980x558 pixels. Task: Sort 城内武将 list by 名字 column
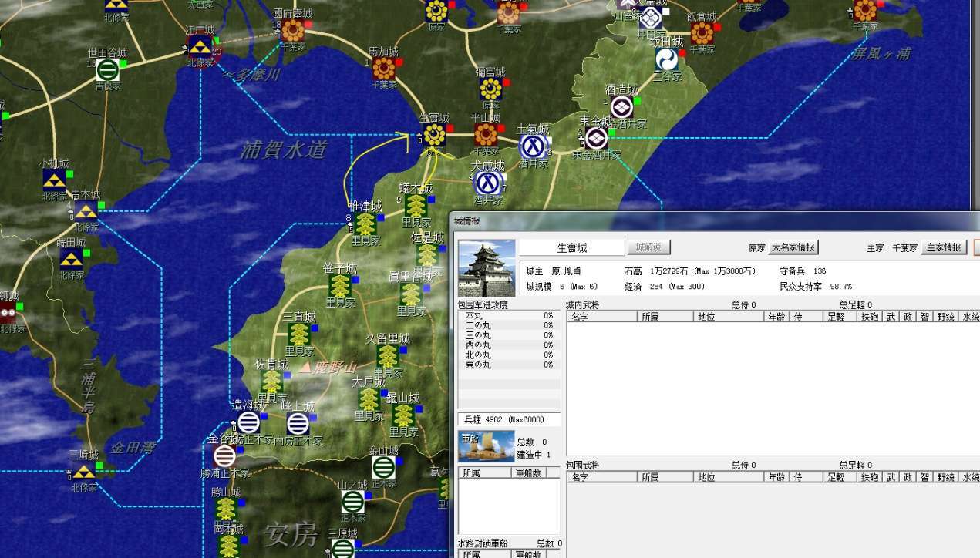tap(602, 317)
